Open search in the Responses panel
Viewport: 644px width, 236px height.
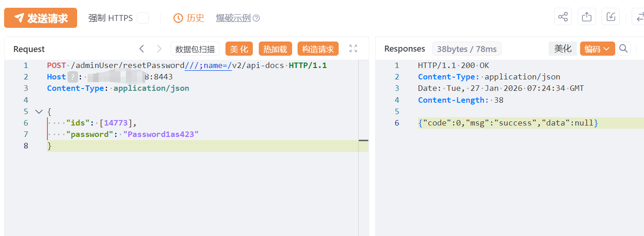[x=623, y=49]
